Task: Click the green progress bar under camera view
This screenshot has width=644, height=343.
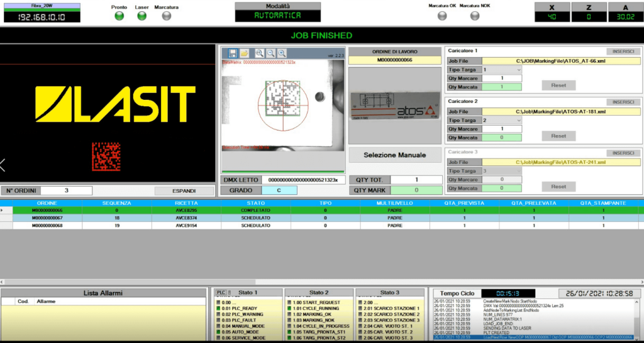Action: (283, 171)
